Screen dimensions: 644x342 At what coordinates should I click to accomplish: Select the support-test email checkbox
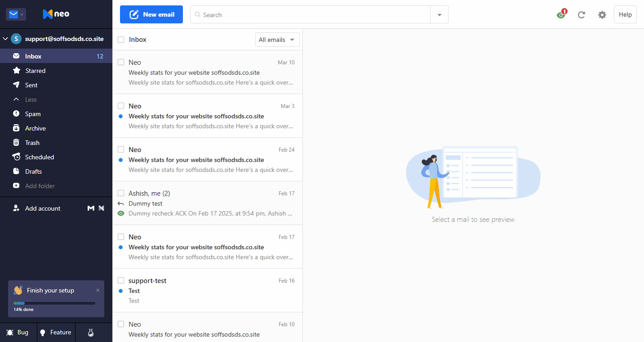click(x=121, y=280)
